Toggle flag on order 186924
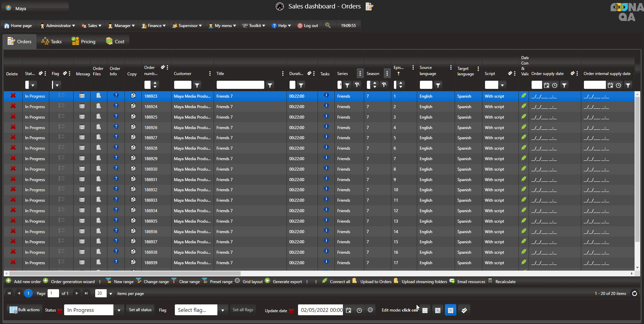 pyautogui.click(x=61, y=106)
